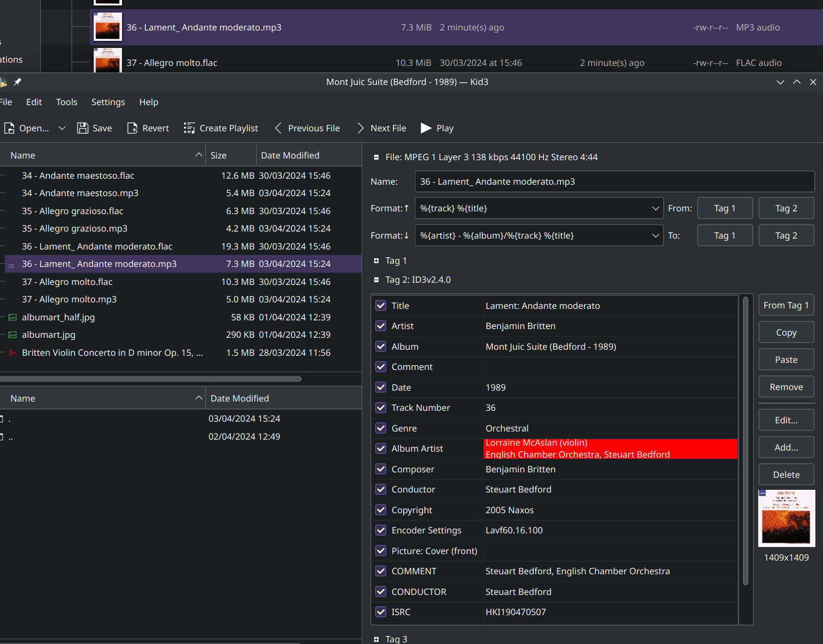Advance to Next File via toolbar icon
823x644 pixels.
point(360,128)
